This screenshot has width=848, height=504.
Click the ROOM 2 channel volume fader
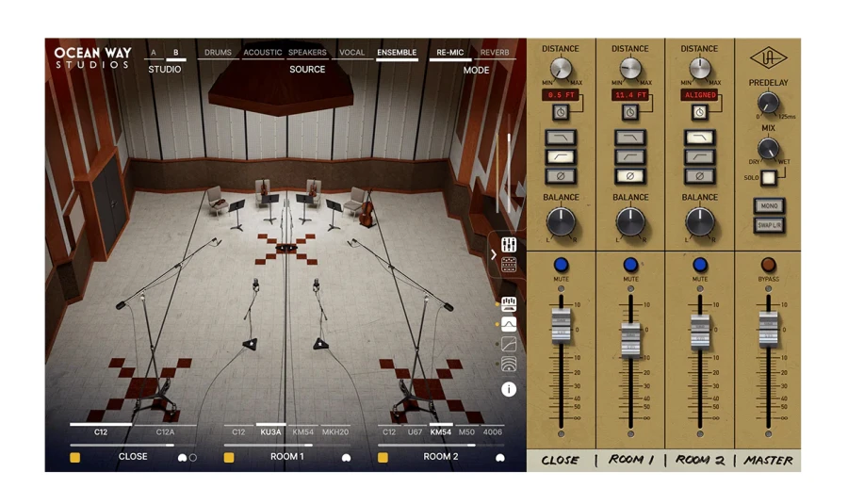pyautogui.click(x=700, y=332)
